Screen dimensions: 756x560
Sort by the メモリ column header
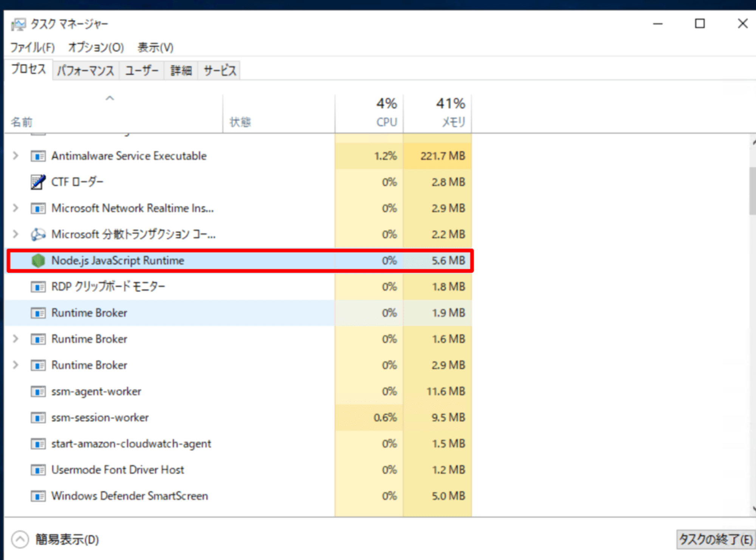437,113
